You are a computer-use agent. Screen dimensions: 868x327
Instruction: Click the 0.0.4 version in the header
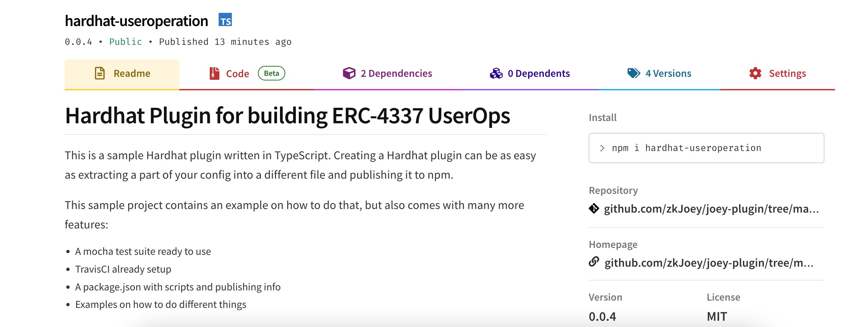point(78,42)
